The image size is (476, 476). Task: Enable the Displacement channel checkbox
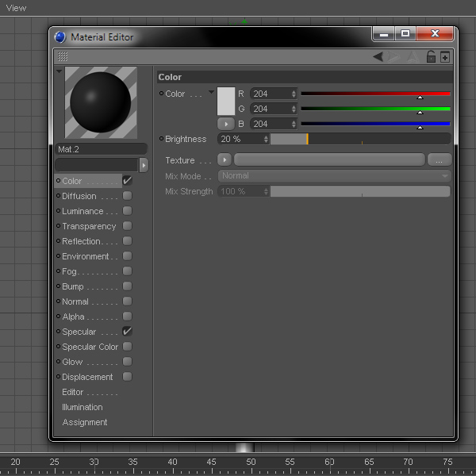[x=127, y=376]
